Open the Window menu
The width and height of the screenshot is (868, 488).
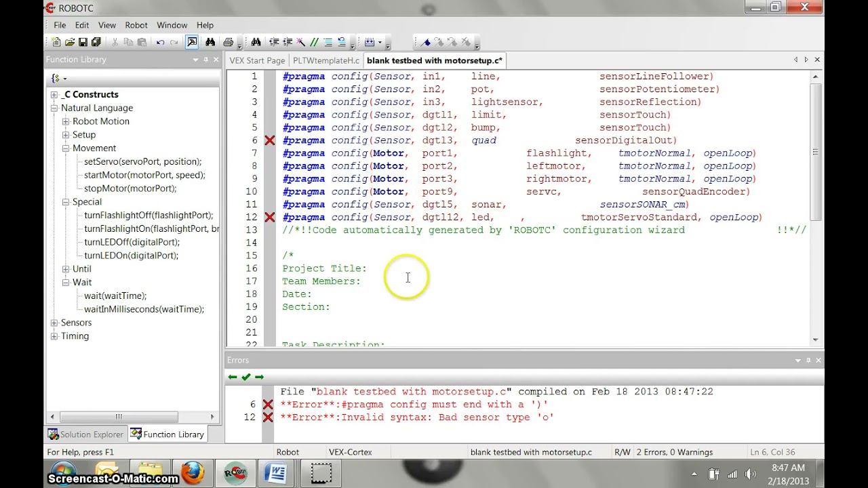(172, 25)
